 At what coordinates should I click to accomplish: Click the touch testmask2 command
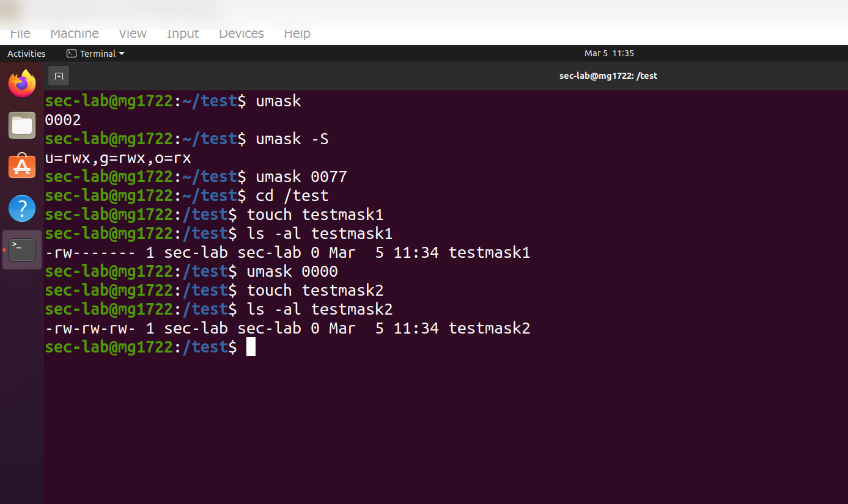pos(315,291)
